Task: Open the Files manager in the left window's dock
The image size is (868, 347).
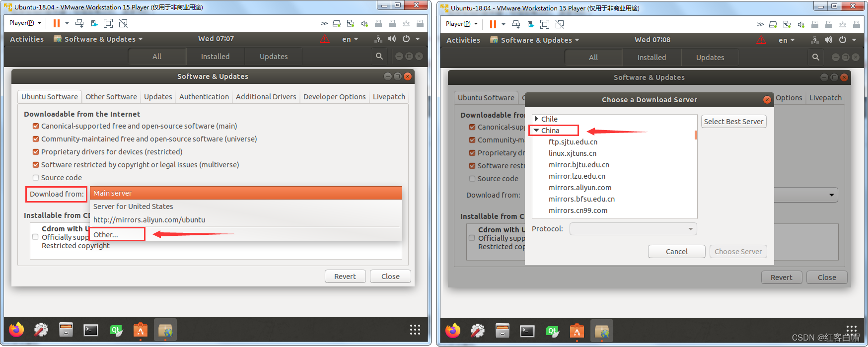Action: coord(66,330)
